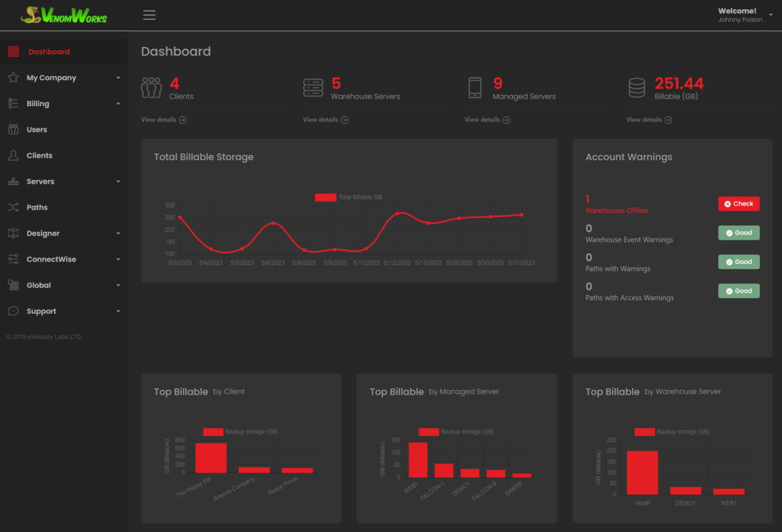Click the Clients people icon in stats

152,88
